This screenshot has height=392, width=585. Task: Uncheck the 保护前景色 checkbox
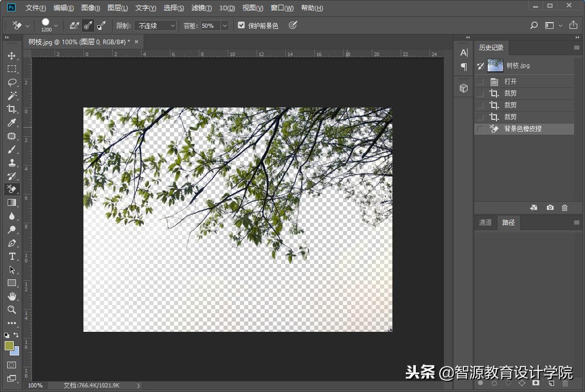click(241, 25)
